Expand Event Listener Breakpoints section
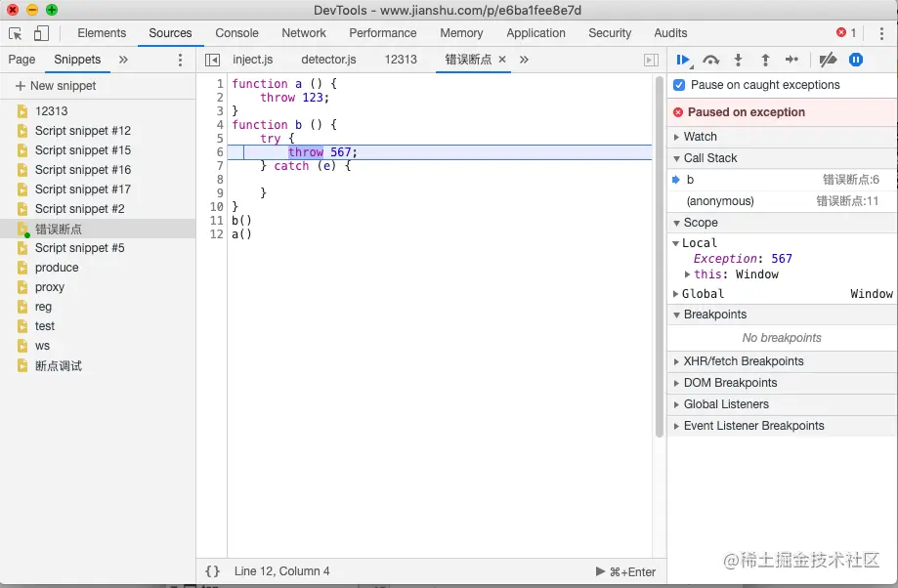 click(782, 426)
